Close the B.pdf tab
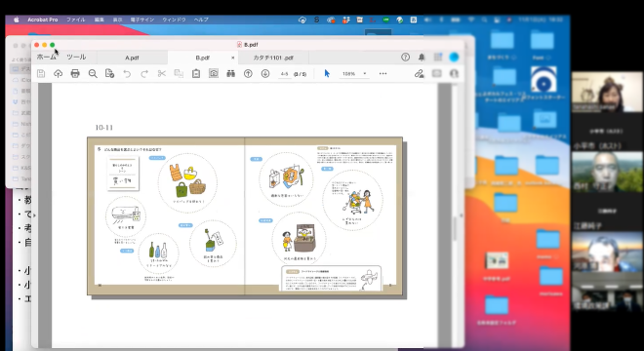Screen dimensions: 644x351 (x=232, y=58)
